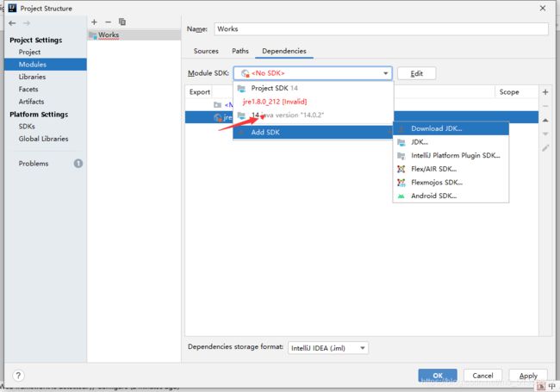
Task: Remove the selected module with the minus icon
Action: [x=108, y=22]
